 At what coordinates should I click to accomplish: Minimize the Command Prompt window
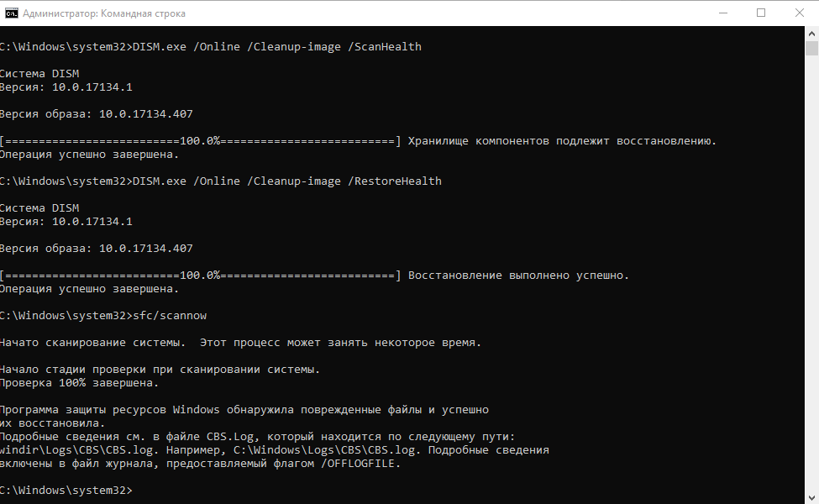tap(723, 13)
